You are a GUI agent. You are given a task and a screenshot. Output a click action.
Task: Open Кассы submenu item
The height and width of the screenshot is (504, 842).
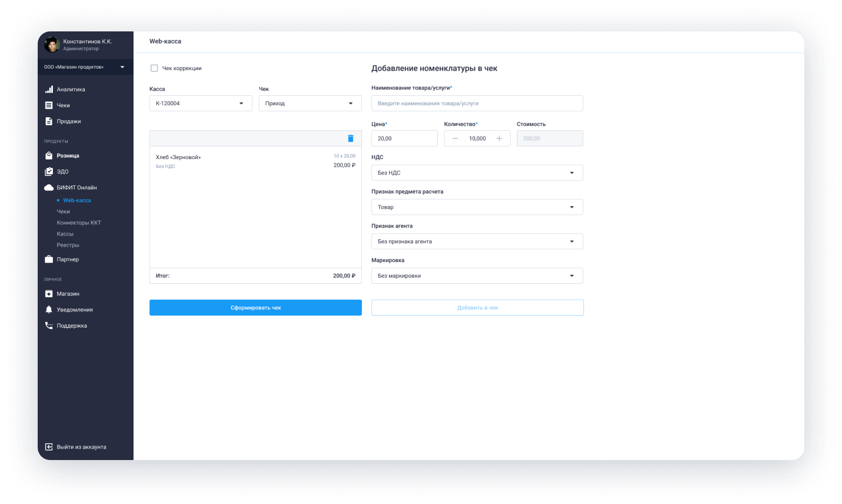[x=65, y=234]
